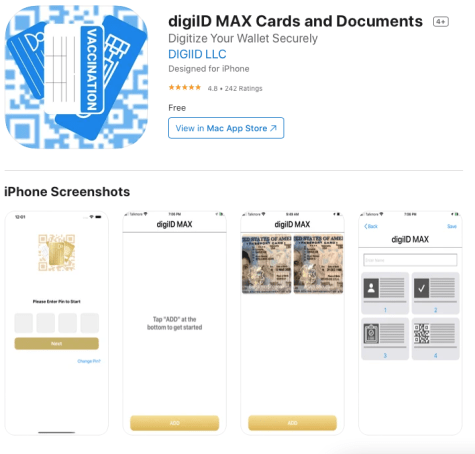Click the five-star rating stars

(x=185, y=88)
